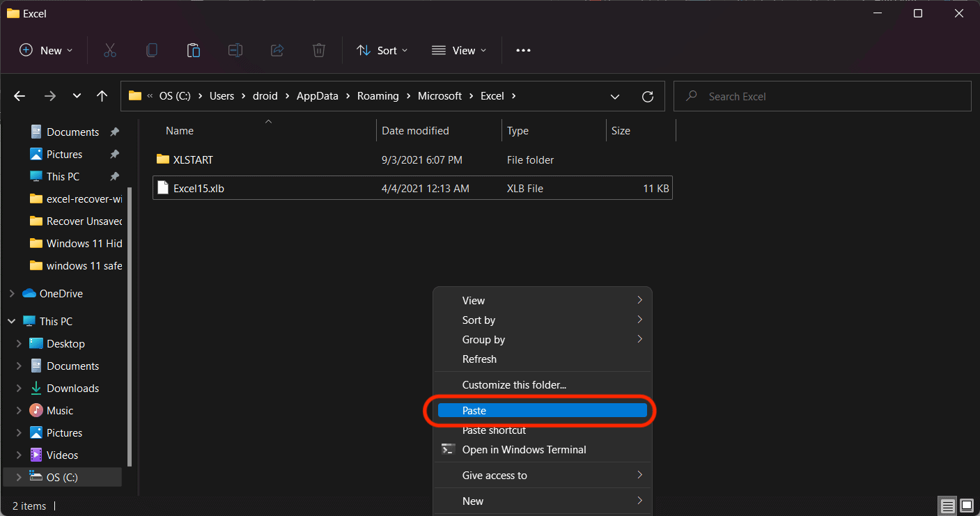Open the See more three-dots menu
This screenshot has width=980, height=516.
pos(523,50)
